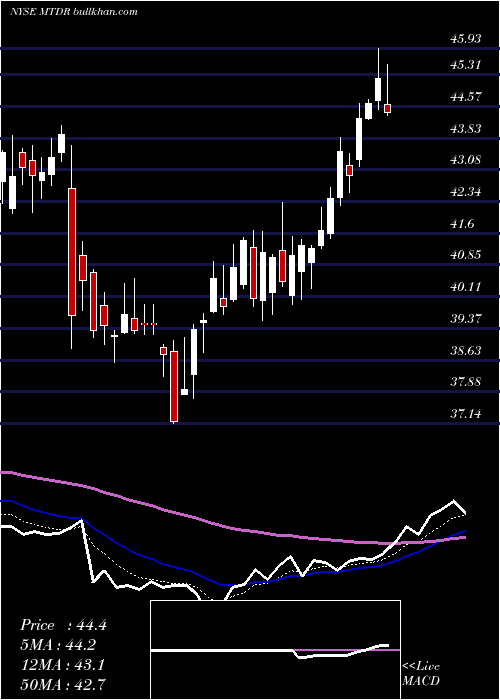Select the 43.08 price label
This screenshot has height=700, width=500.
tap(466, 160)
